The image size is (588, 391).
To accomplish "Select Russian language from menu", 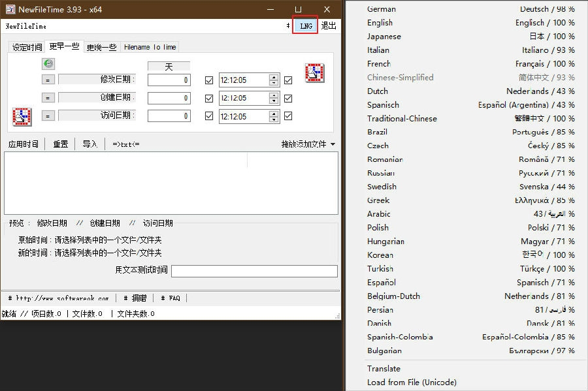I will coord(470,173).
